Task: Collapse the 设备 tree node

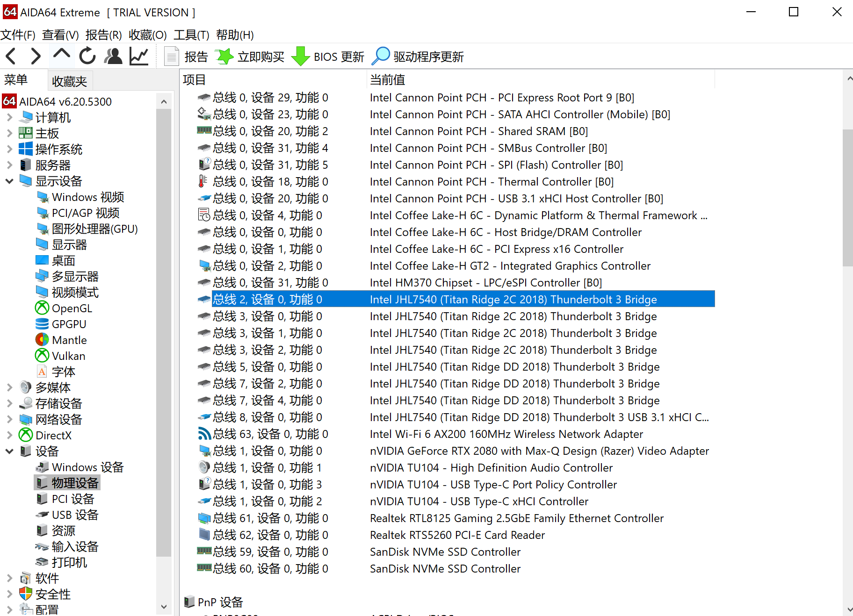Action: [9, 451]
